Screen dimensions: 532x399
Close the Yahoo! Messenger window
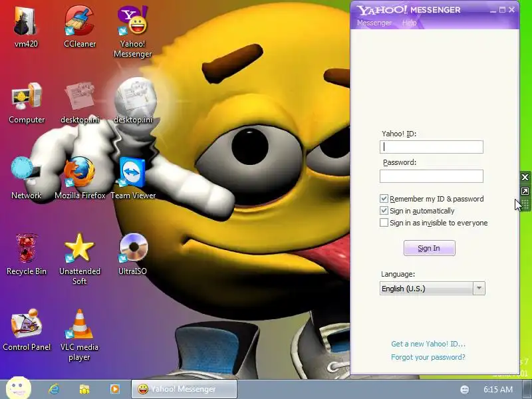(511, 10)
